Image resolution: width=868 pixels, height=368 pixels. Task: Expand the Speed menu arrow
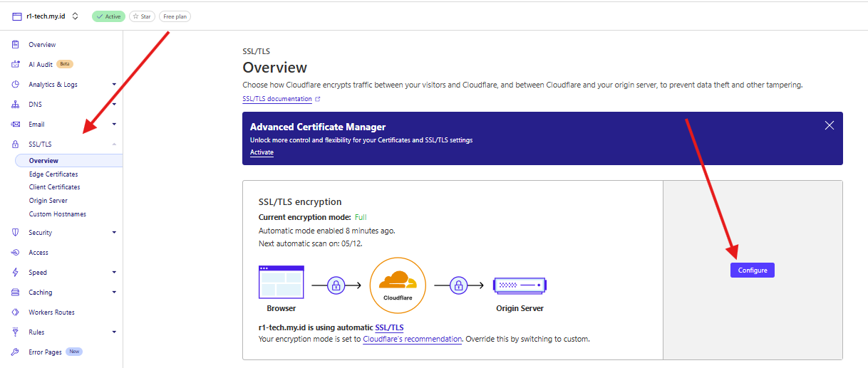(x=114, y=273)
